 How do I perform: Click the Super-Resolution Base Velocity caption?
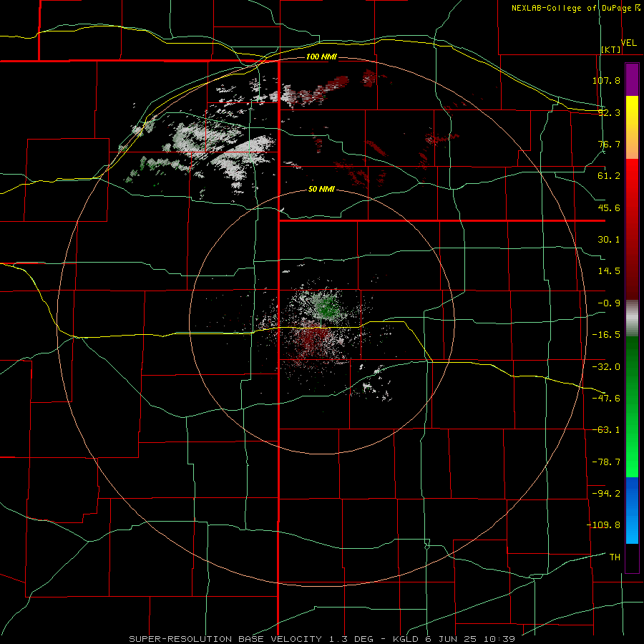point(321,639)
